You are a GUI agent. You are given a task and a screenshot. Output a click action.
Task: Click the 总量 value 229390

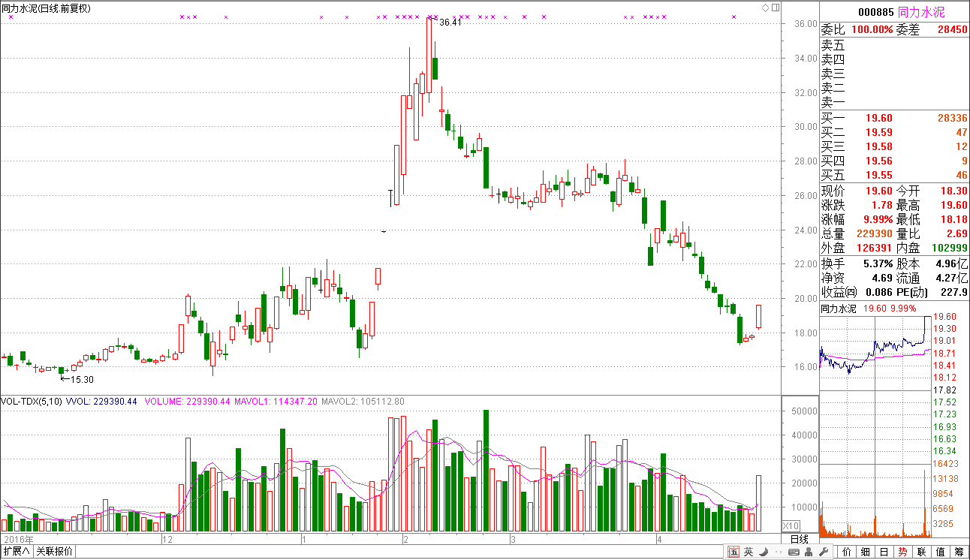pos(875,233)
